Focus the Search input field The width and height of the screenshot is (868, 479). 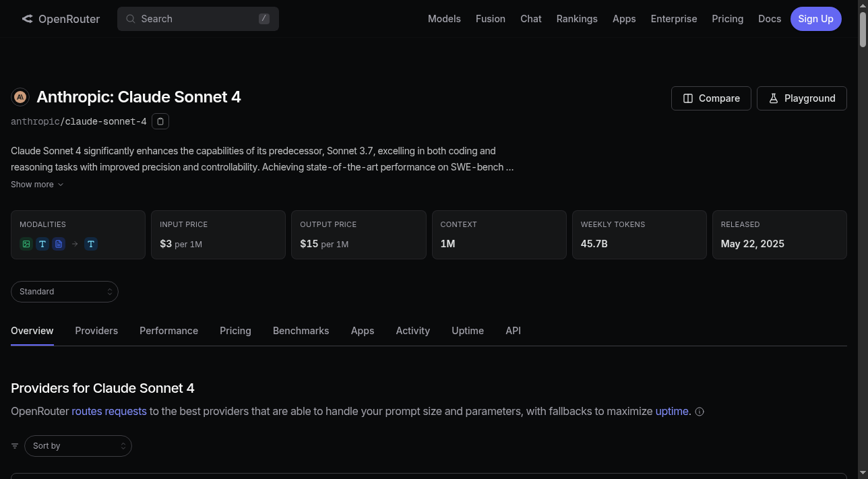click(x=198, y=19)
